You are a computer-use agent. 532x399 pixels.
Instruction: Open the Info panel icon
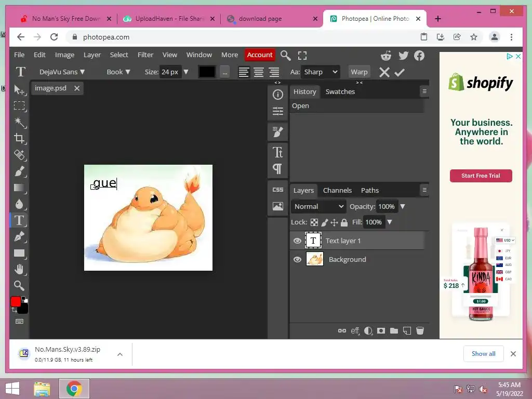pos(278,95)
